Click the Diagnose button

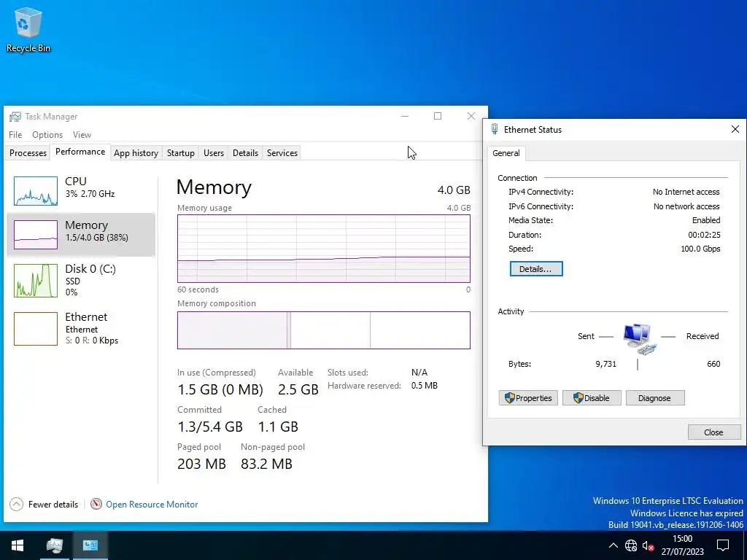pyautogui.click(x=654, y=398)
